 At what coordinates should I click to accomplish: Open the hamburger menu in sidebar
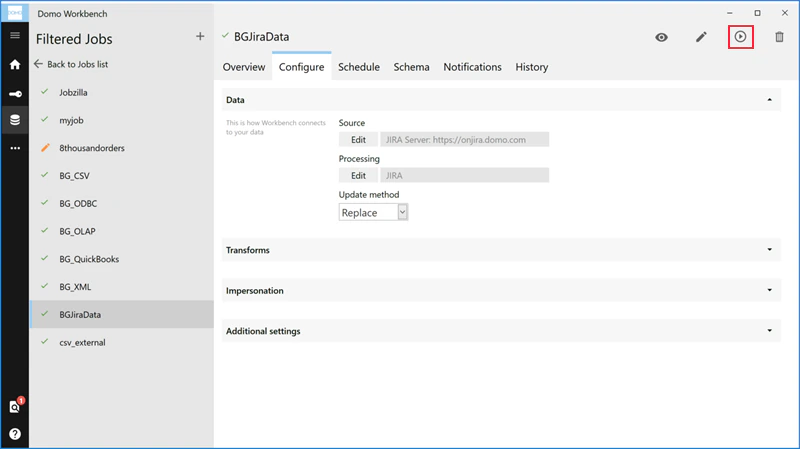pyautogui.click(x=15, y=35)
